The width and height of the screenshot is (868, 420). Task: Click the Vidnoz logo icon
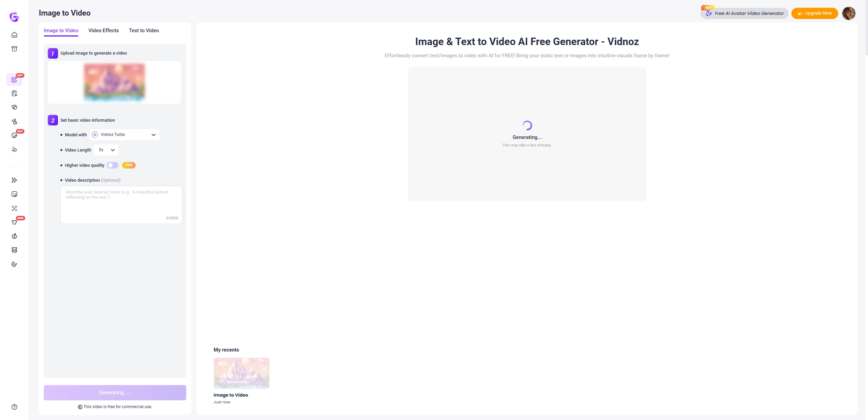tap(14, 17)
